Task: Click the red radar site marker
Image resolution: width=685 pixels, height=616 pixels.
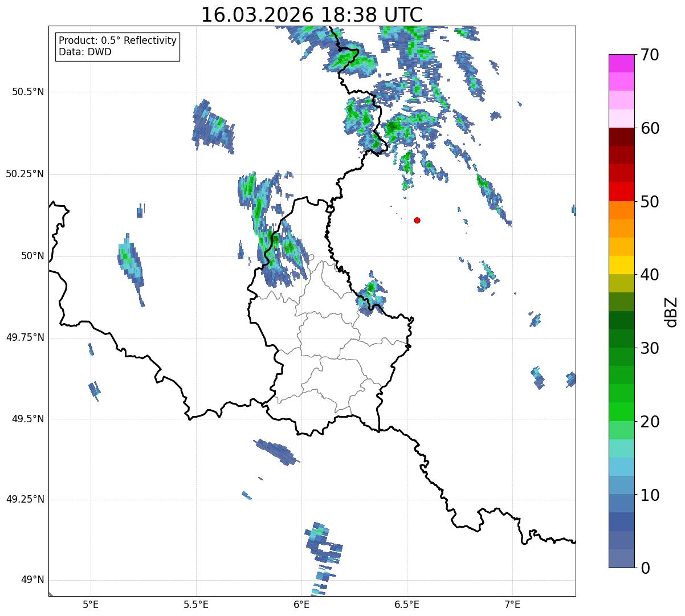Action: click(x=417, y=220)
